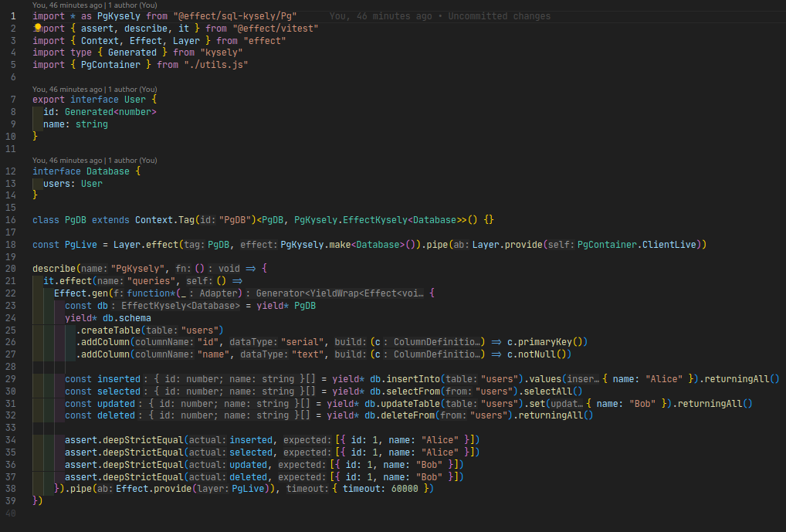
Task: Click the "@effect/vitest" import string
Action: tap(275, 29)
